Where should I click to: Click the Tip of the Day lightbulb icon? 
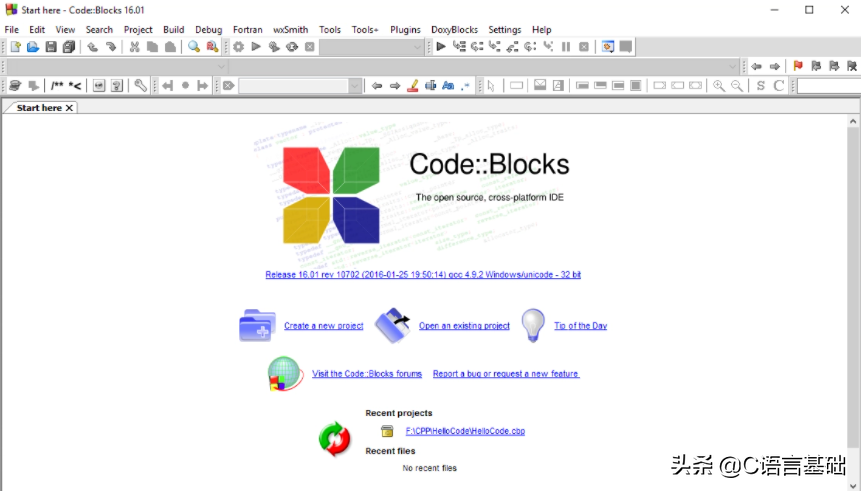pyautogui.click(x=533, y=325)
